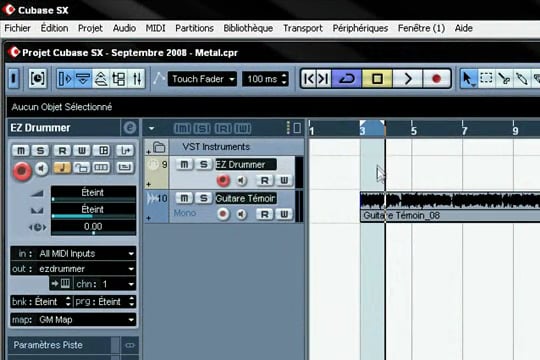The image size is (540, 360).
Task: Open the Périphériques menu
Action: point(360,28)
